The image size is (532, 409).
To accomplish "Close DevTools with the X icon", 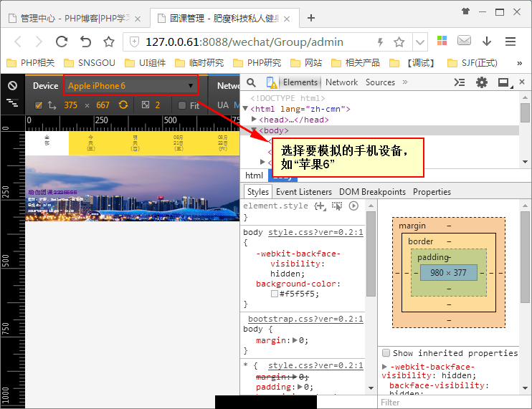I will (x=522, y=82).
